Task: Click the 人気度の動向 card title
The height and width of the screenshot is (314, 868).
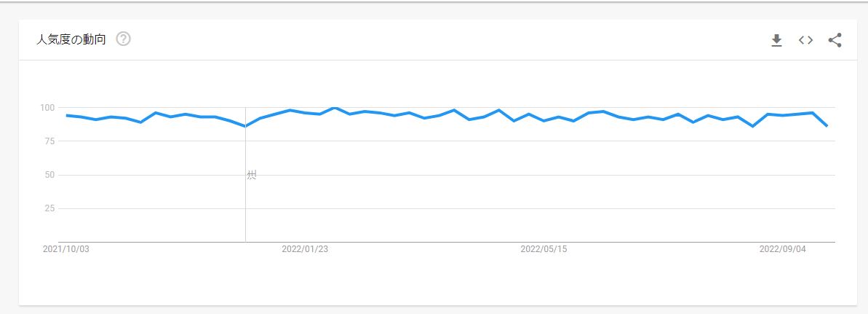Action: click(x=71, y=39)
